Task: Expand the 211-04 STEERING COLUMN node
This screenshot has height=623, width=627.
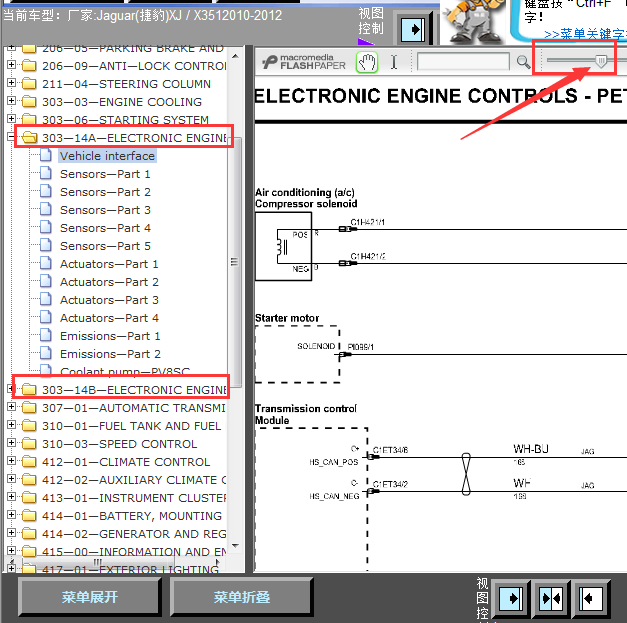Action: point(11,82)
